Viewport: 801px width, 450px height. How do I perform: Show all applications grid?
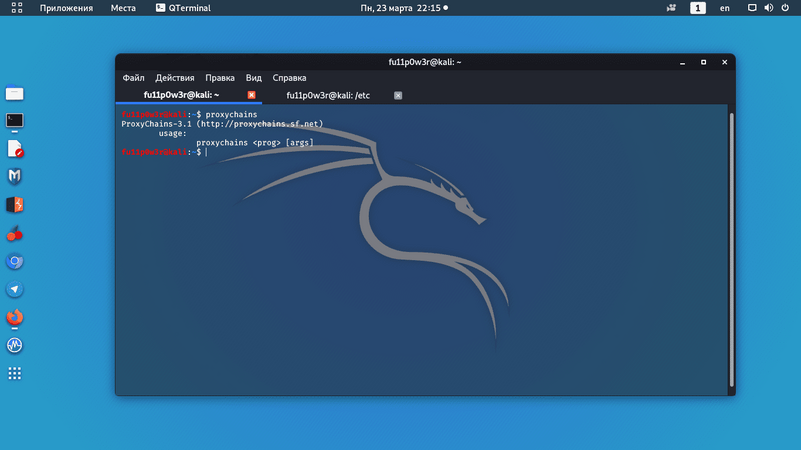[x=15, y=374]
